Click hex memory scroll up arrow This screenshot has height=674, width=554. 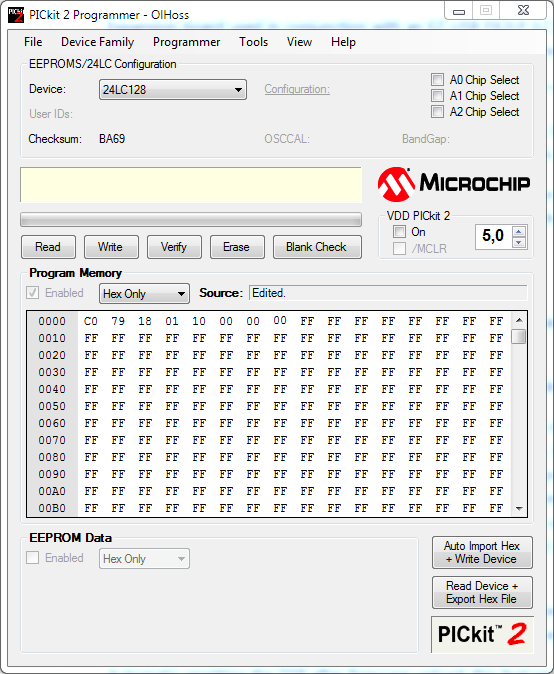pyautogui.click(x=519, y=320)
